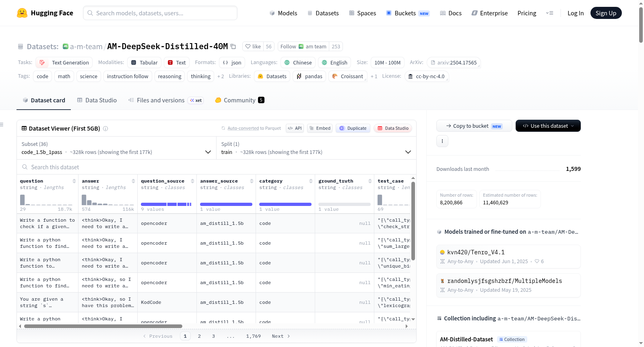Open the arxiv:2504.17565 link

click(x=454, y=62)
